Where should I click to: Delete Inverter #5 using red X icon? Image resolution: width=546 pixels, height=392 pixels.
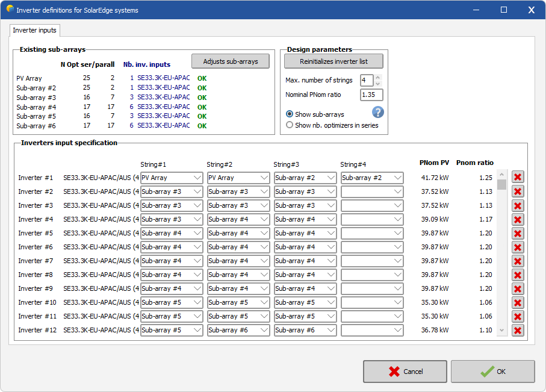pos(518,234)
